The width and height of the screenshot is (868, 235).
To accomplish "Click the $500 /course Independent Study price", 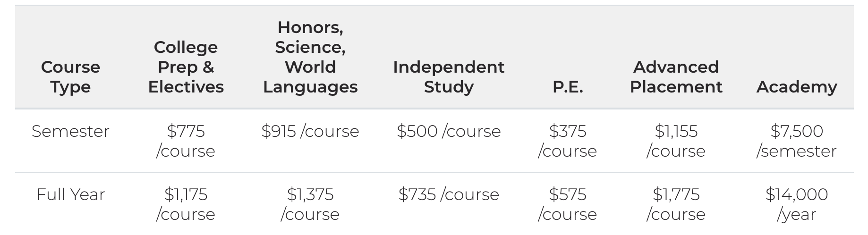I will coord(449,131).
